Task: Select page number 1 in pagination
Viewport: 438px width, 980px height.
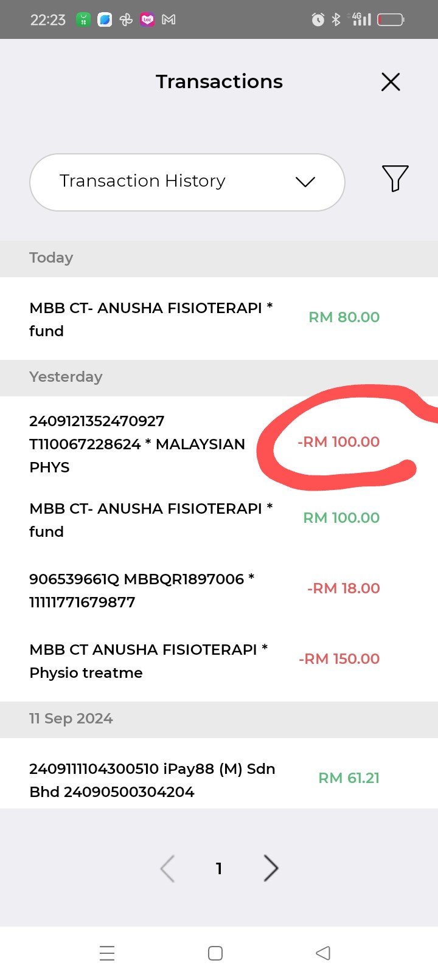Action: (x=219, y=869)
